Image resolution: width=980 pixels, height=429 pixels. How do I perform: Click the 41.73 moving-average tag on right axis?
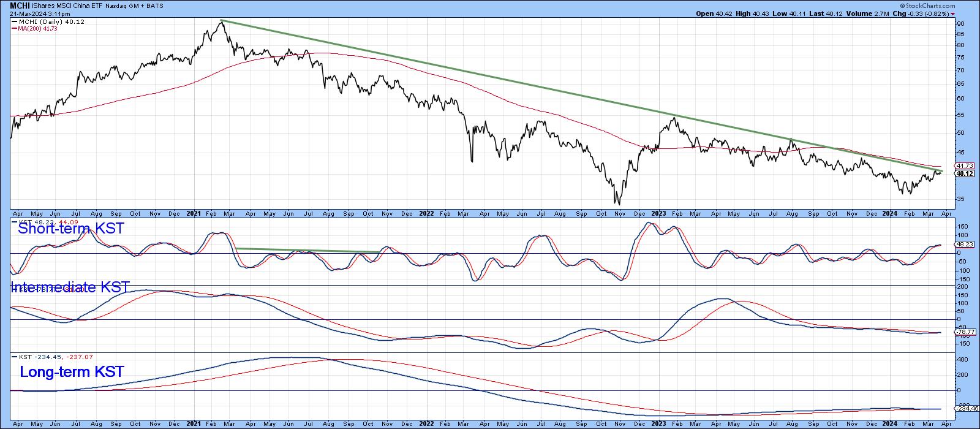964,166
